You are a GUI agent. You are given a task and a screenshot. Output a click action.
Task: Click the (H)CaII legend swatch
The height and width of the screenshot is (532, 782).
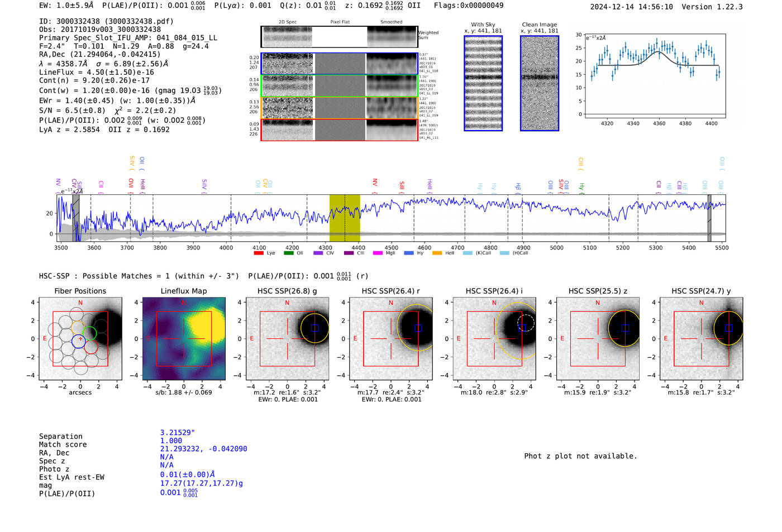(504, 253)
